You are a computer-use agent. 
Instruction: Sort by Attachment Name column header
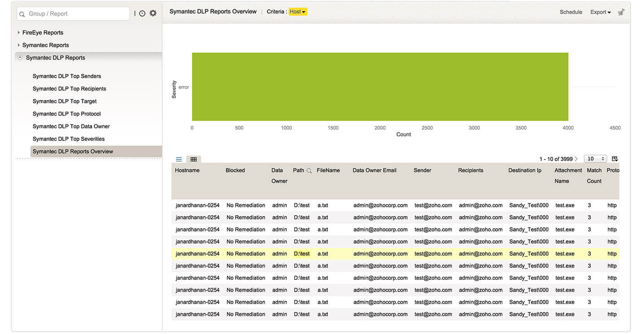point(568,176)
